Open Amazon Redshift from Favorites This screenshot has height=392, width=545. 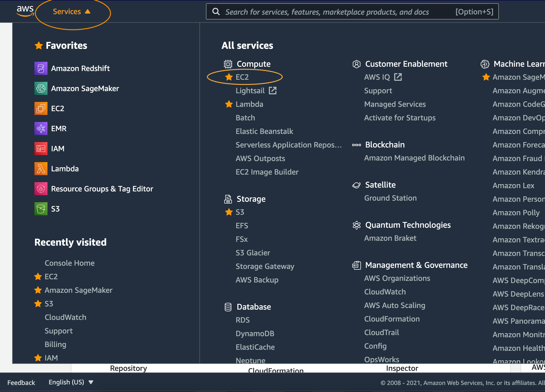pos(80,68)
